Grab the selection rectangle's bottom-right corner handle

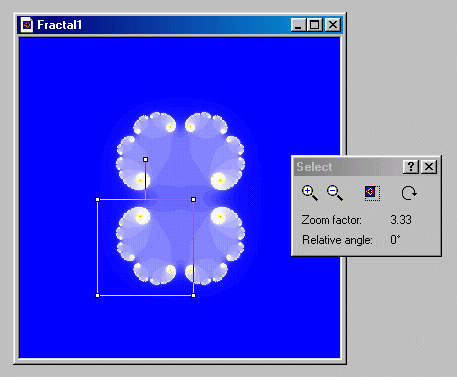point(194,296)
